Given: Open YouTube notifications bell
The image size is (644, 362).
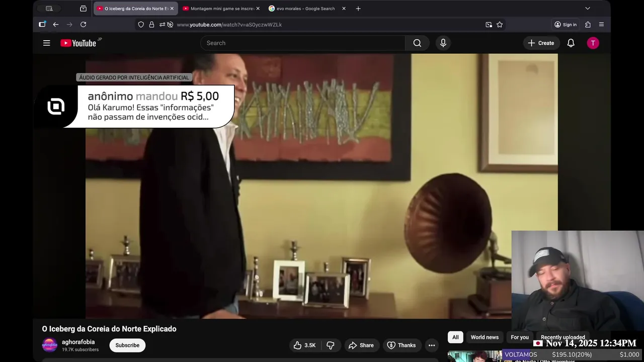Looking at the screenshot, I should point(571,43).
